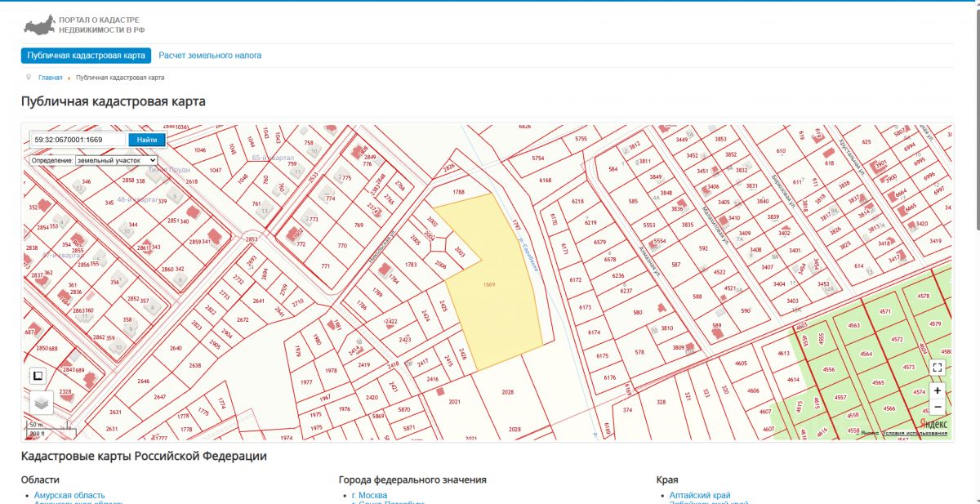
Task: Open the Алтайский край link
Action: tap(700, 495)
